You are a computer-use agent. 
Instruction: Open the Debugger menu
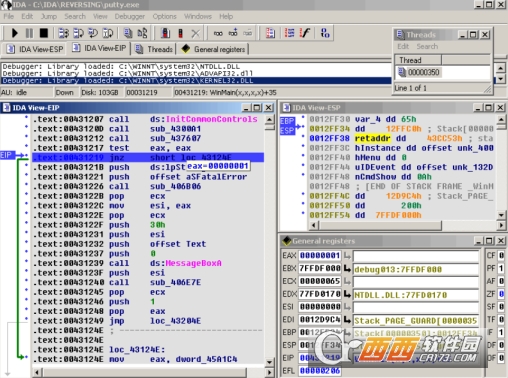point(130,16)
